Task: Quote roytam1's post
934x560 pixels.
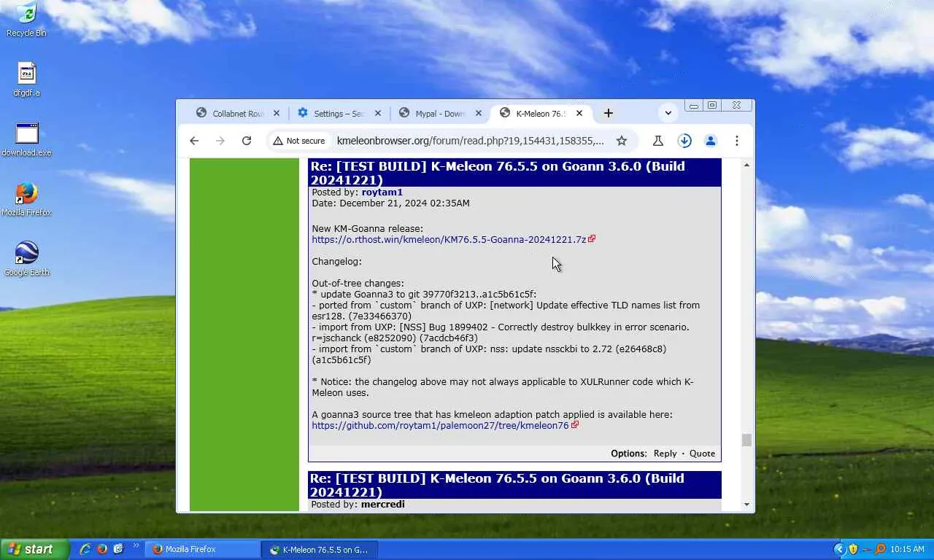Action: 702,454
